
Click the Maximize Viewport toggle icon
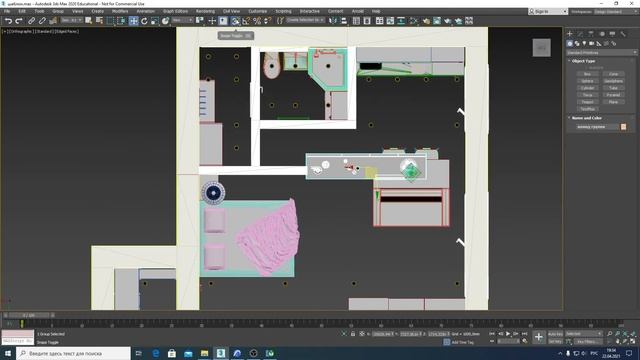tap(633, 341)
